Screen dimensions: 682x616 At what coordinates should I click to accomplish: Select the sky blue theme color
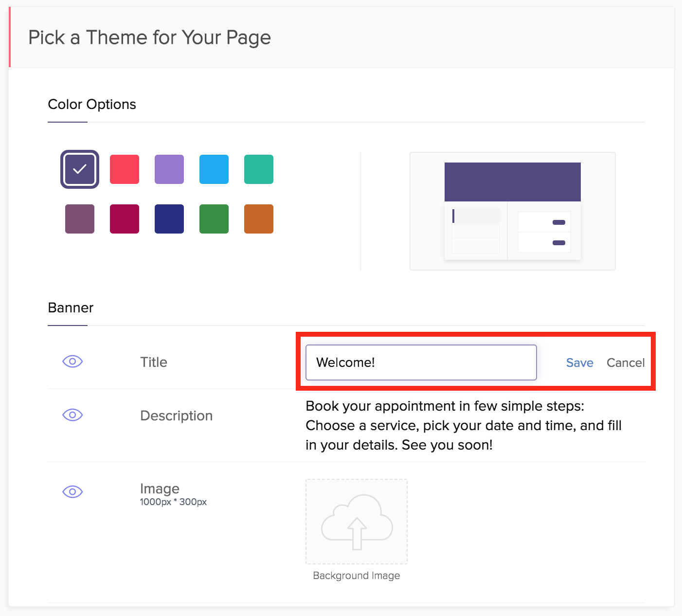coord(214,169)
